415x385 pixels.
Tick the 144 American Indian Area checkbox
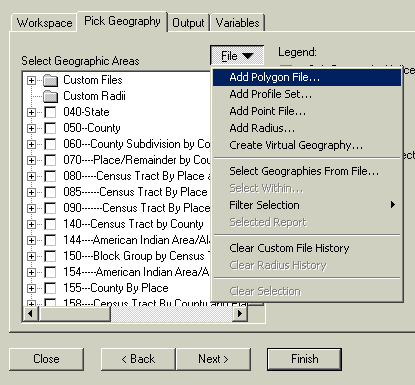50,240
